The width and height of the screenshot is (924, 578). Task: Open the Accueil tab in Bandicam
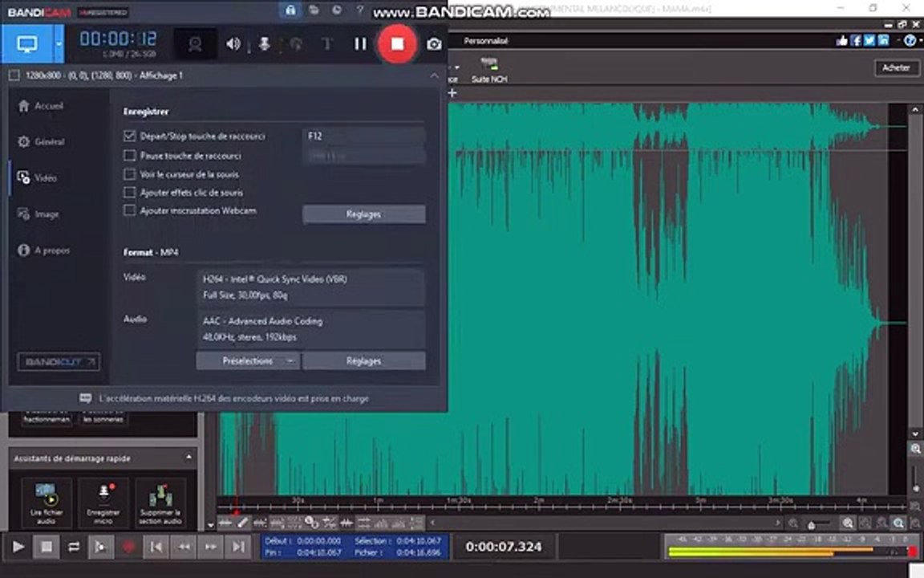(x=41, y=106)
